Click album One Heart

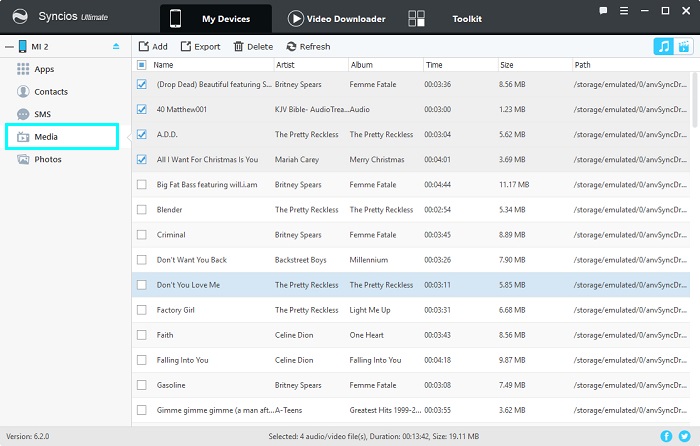367,335
